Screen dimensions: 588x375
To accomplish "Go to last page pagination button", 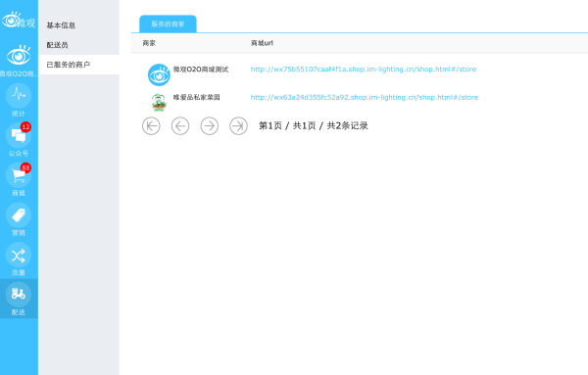I will [x=238, y=126].
